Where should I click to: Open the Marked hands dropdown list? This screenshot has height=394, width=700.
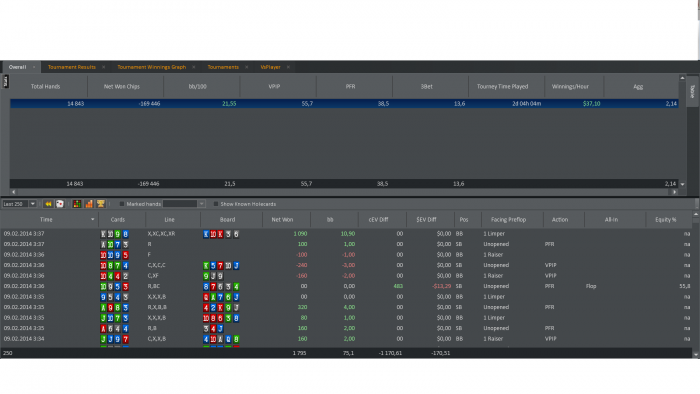click(201, 204)
